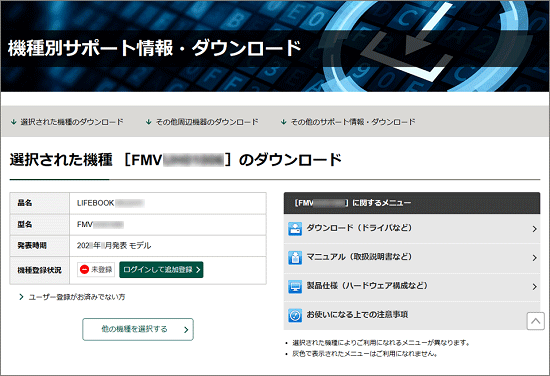
Task: Select 発表モデル release date text
Action: pyautogui.click(x=114, y=245)
